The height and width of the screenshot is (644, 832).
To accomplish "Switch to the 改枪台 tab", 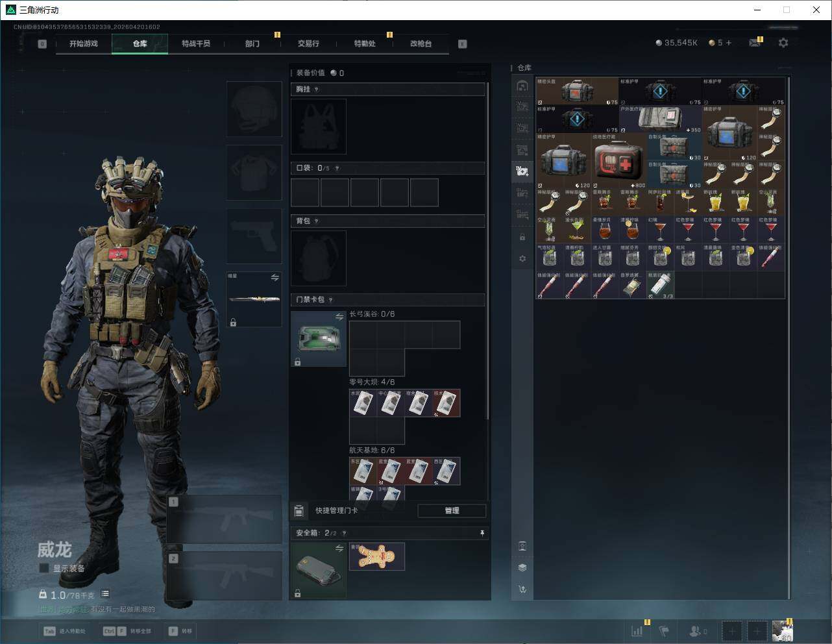I will 421,43.
